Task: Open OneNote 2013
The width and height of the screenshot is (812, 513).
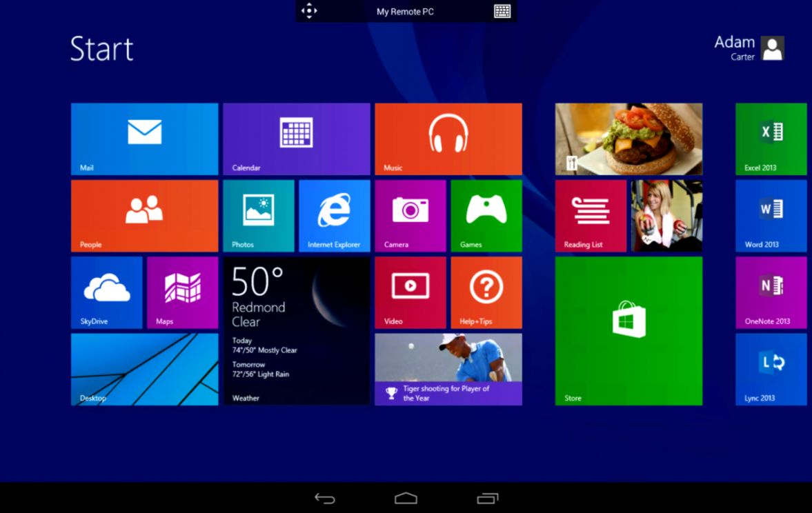Action: click(x=771, y=292)
